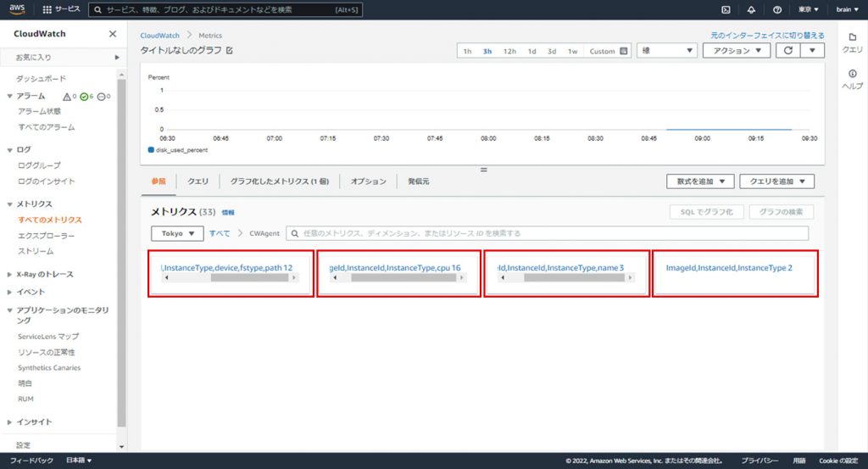Open the refresh options dropdown arrow
Screen dimensions: 868x469
click(812, 50)
